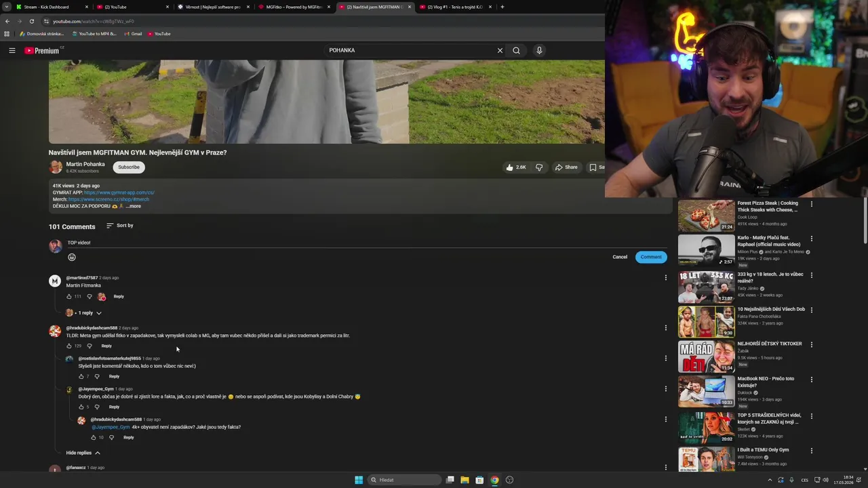The width and height of the screenshot is (868, 488).
Task: Open the emoji picker for the comment
Action: pyautogui.click(x=72, y=257)
